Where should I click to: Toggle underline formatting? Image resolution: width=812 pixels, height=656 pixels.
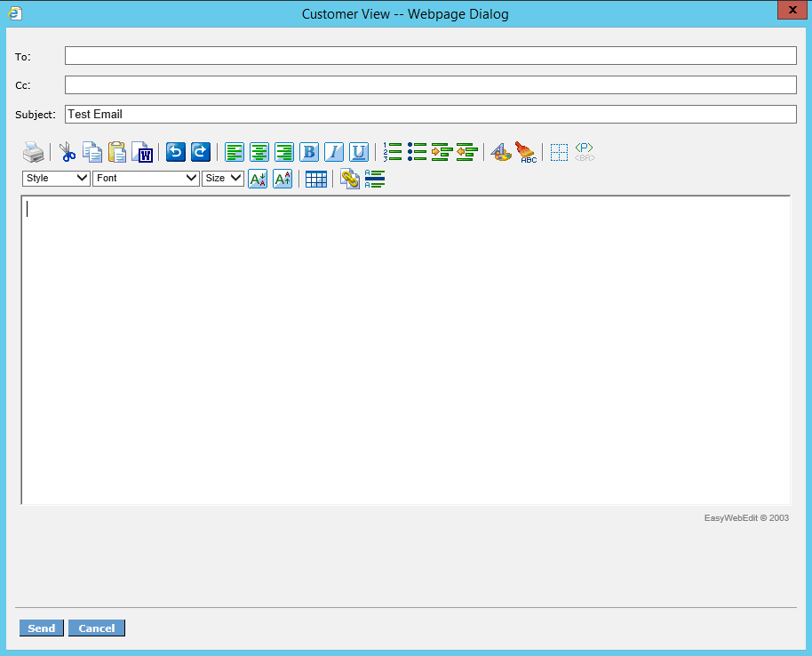359,152
